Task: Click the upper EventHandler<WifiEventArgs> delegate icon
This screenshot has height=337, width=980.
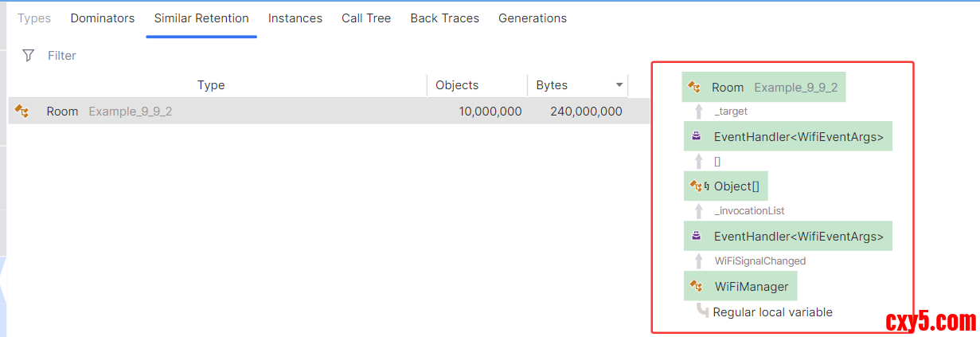Action: click(697, 137)
